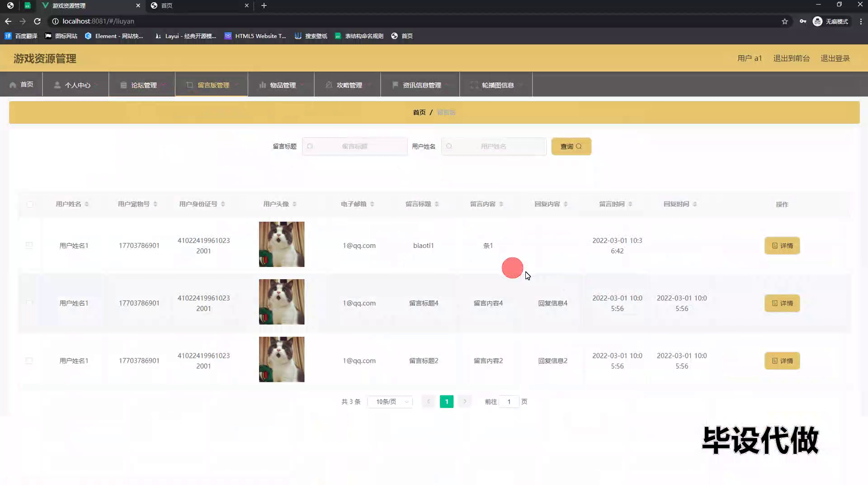Sort by the 留言内容 column arrows
This screenshot has width=868, height=485.
tap(501, 204)
